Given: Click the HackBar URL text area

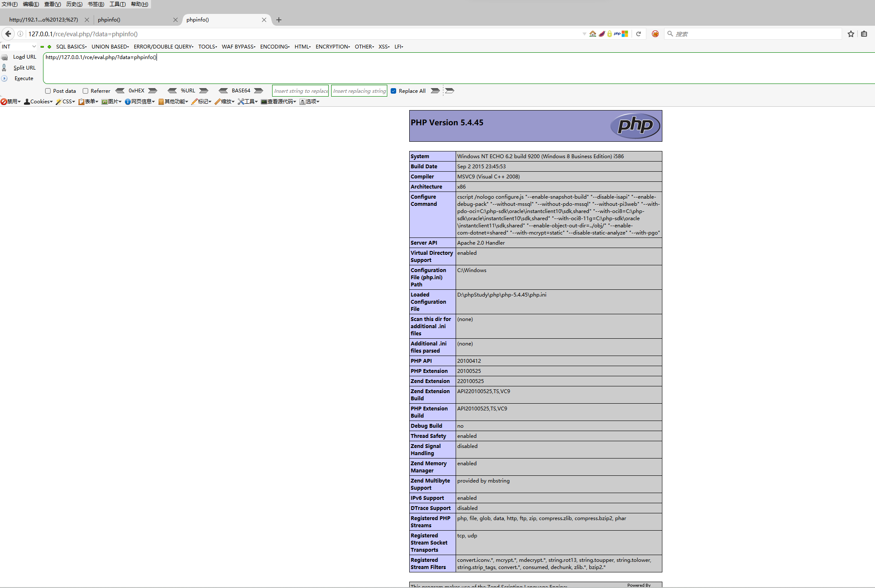Looking at the screenshot, I should pyautogui.click(x=459, y=68).
